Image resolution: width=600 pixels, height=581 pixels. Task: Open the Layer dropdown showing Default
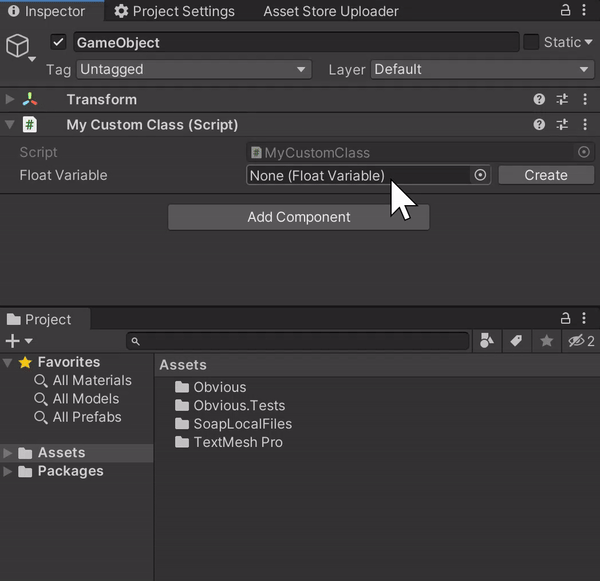tap(482, 69)
